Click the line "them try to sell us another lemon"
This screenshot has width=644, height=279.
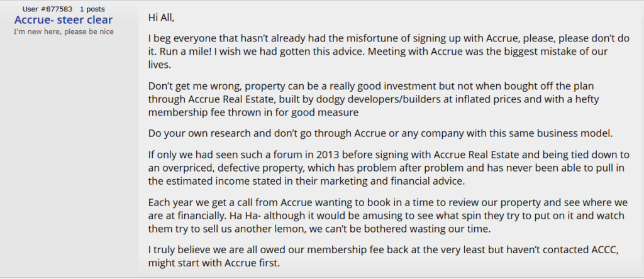[x=319, y=229]
